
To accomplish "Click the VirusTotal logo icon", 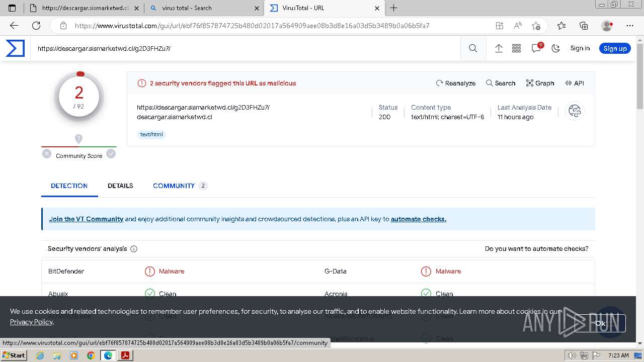I will (15, 48).
